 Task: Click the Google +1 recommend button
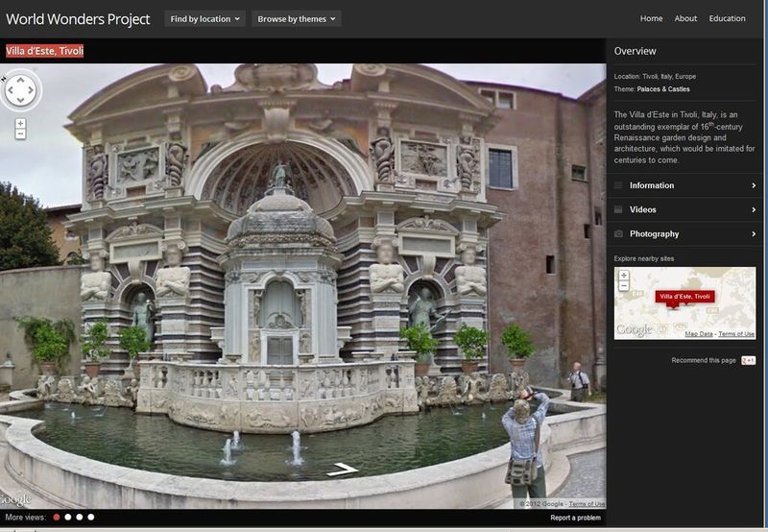[749, 360]
